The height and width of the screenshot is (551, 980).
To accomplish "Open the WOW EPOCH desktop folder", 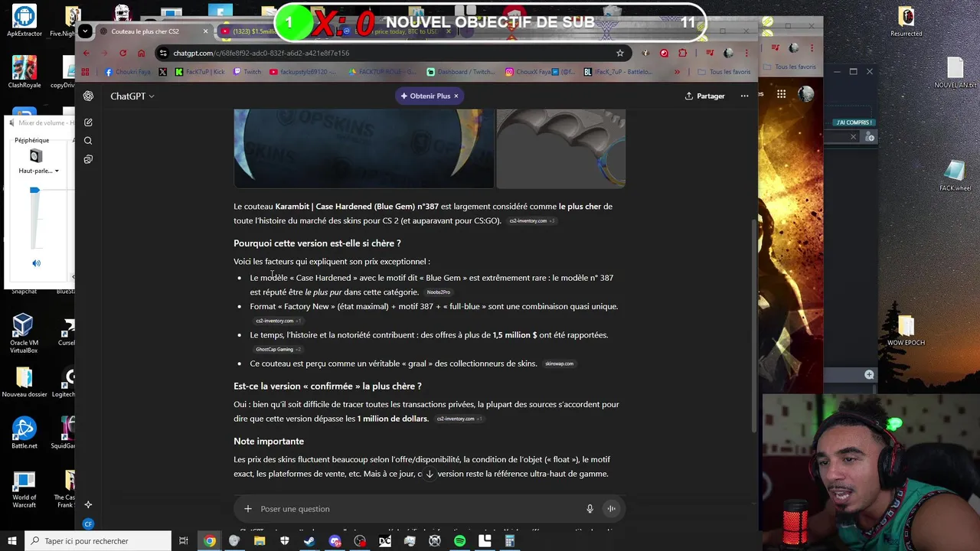I will click(906, 331).
